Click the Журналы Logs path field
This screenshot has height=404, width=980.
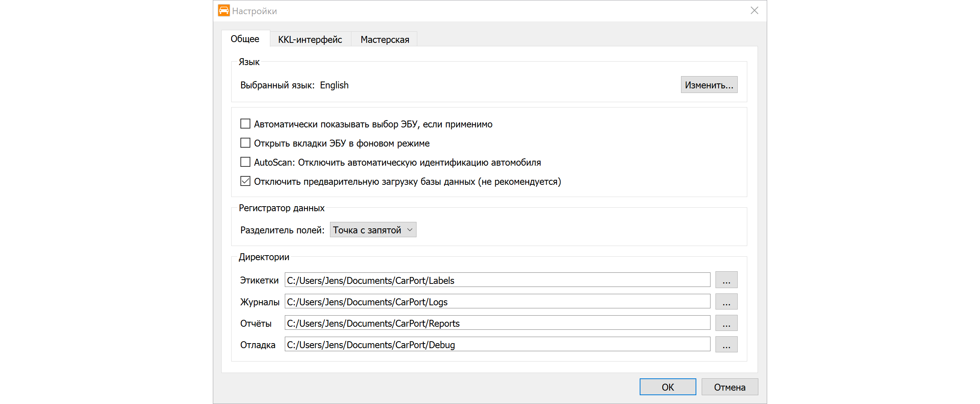point(497,302)
